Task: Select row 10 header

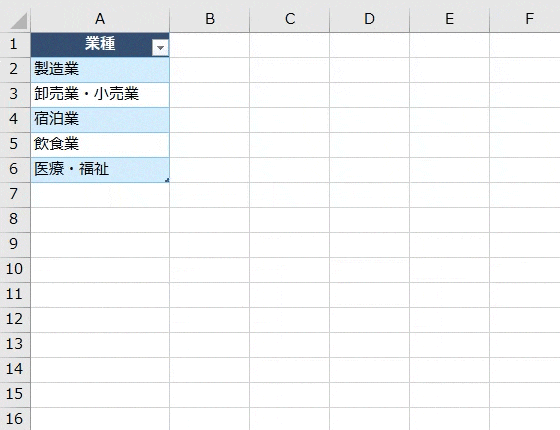Action: click(x=15, y=270)
